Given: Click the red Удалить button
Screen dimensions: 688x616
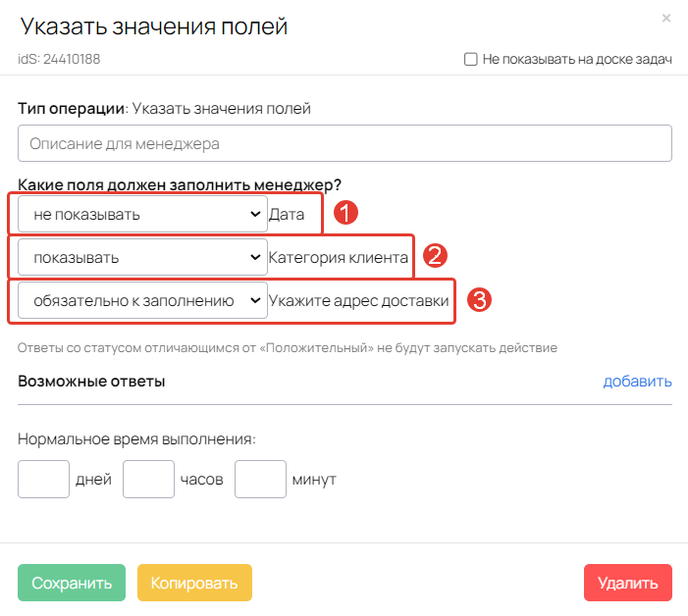Looking at the screenshot, I should (628, 583).
